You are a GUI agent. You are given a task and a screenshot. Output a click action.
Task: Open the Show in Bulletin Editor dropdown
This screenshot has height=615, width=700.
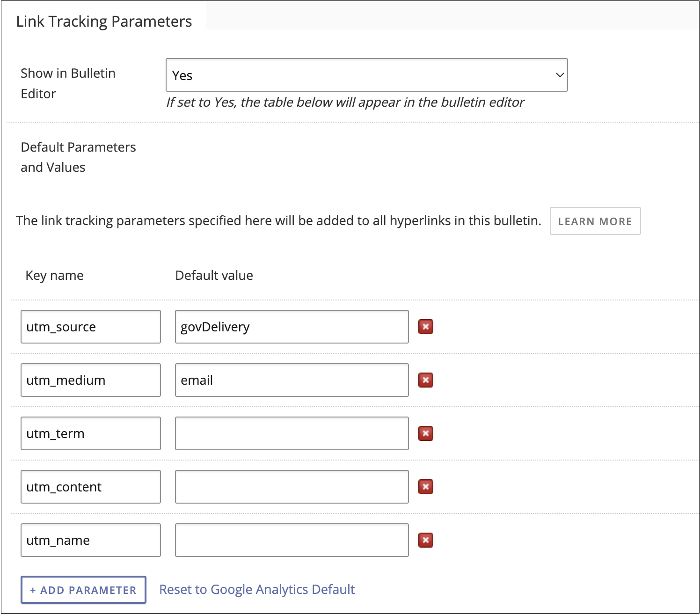point(366,75)
